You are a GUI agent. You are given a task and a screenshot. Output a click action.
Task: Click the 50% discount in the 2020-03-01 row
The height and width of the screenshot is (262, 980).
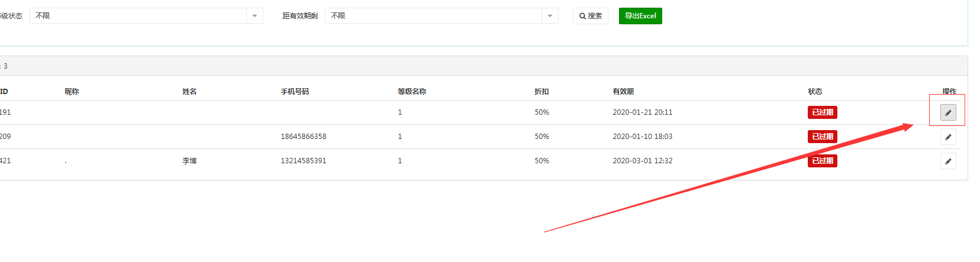[x=541, y=161]
